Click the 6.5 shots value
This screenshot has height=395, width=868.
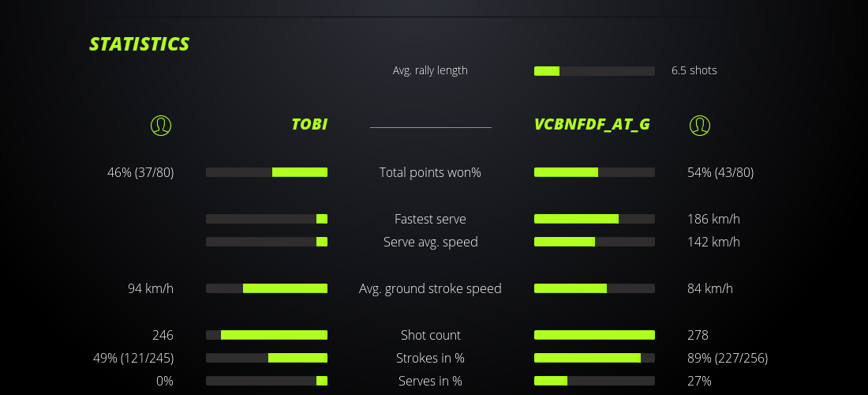point(694,70)
